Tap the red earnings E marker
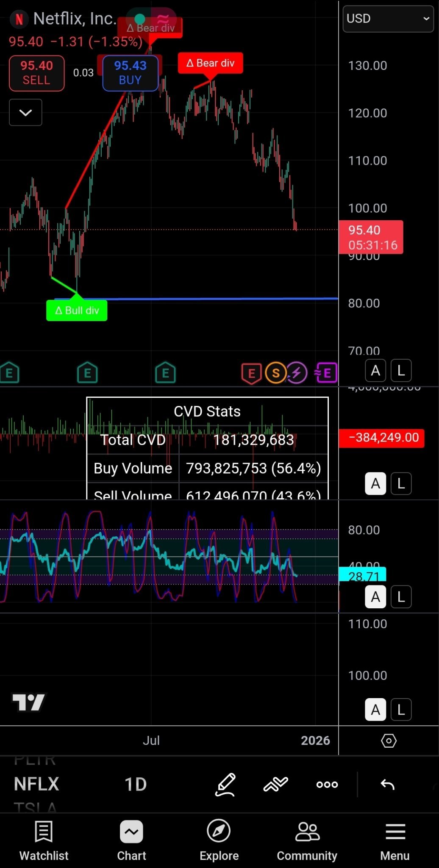Screen dimensions: 439x868 point(251,374)
